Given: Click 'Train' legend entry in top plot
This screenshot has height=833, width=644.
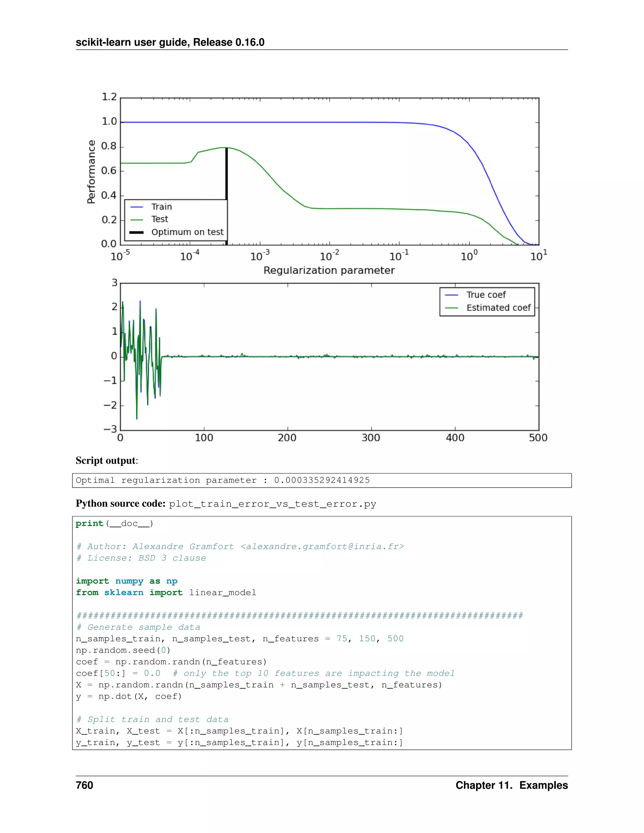Looking at the screenshot, I should (x=151, y=207).
